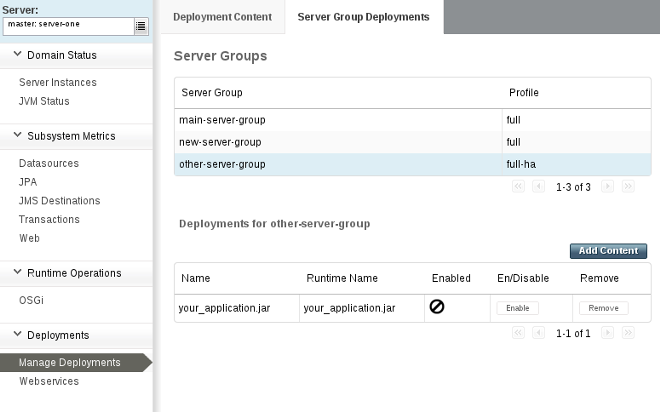The image size is (660, 412).
Task: Go to next page in Server Groups pager
Action: coord(607,186)
